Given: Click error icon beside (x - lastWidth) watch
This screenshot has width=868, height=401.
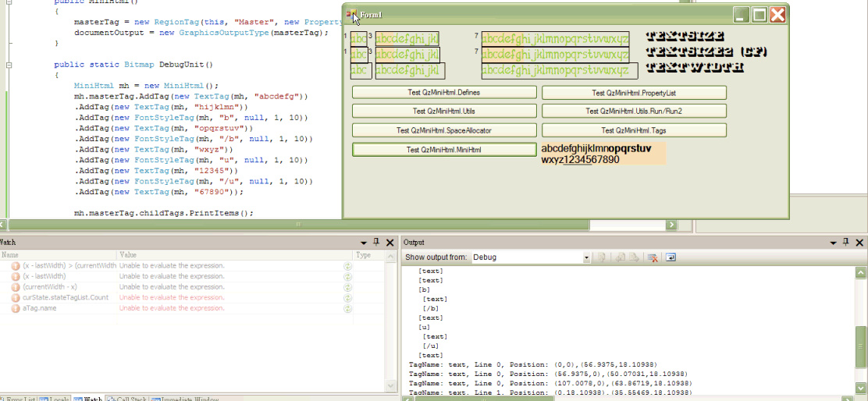Looking at the screenshot, I should pos(15,276).
